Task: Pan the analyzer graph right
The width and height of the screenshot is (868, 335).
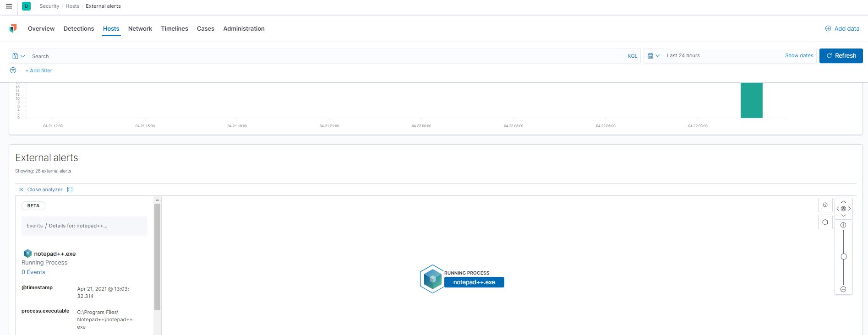Action: [849, 209]
